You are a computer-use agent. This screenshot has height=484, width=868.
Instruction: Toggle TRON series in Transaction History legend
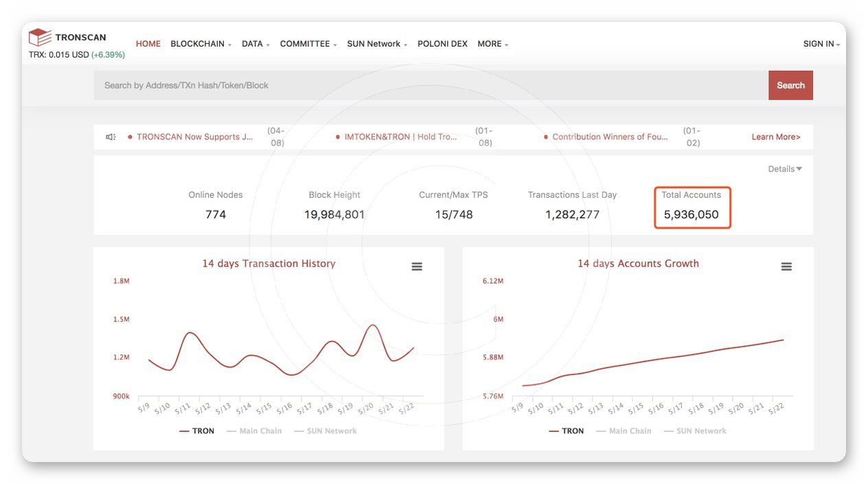click(197, 431)
